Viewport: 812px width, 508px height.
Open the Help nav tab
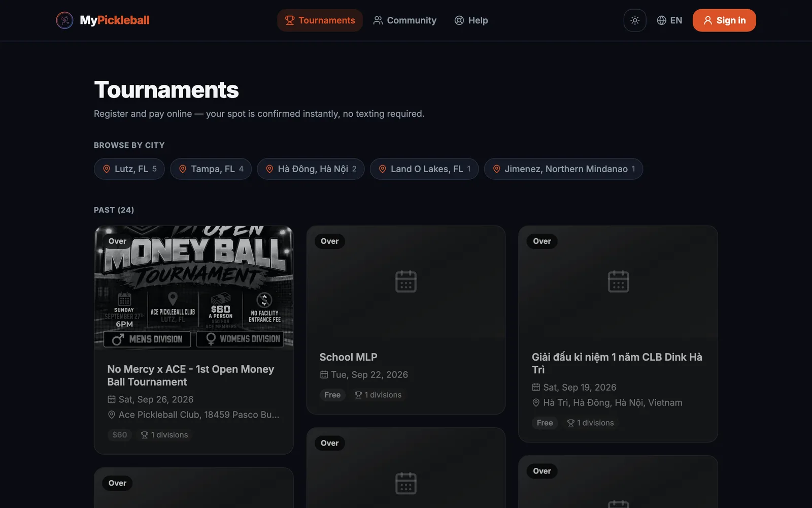point(471,20)
